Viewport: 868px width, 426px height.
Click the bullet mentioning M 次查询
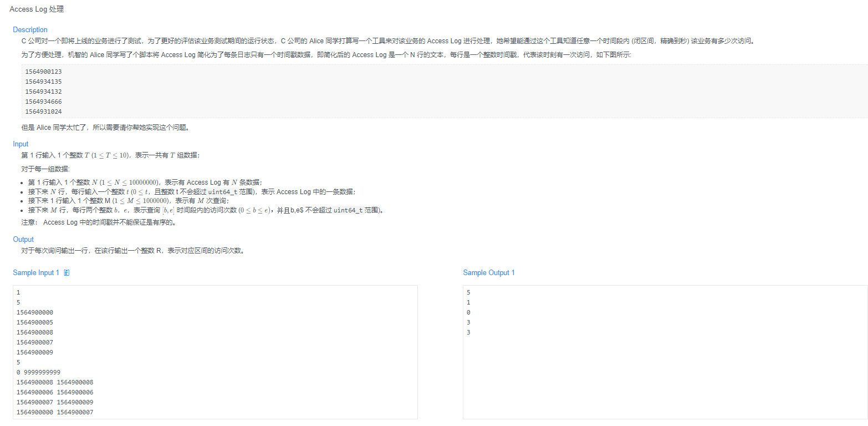(x=129, y=201)
